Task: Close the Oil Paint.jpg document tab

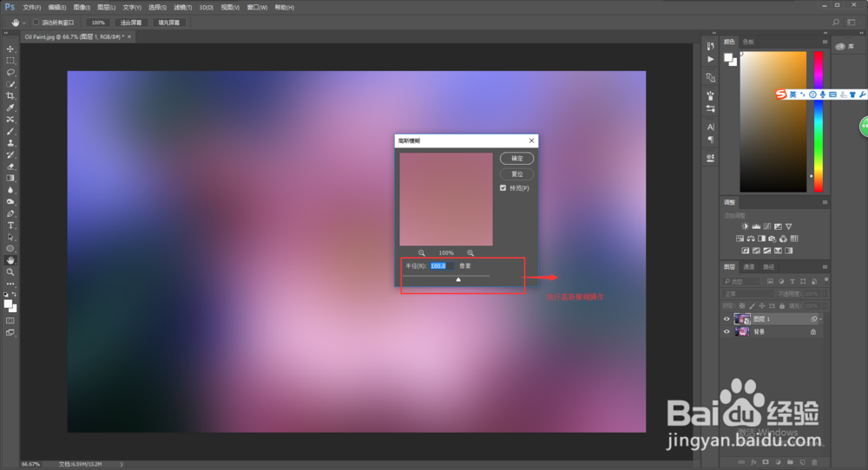Action: (x=129, y=36)
